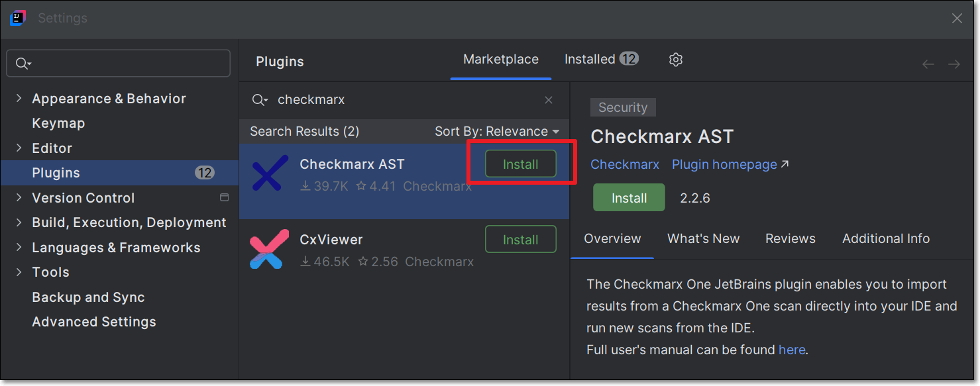Install Checkmarx AST from search results
The height and width of the screenshot is (386, 980).
tap(520, 164)
